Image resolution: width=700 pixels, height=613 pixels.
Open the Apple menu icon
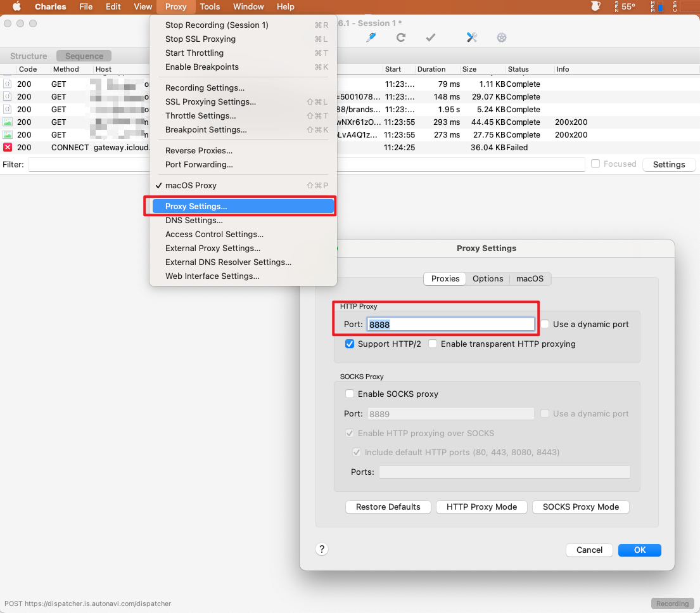[16, 6]
